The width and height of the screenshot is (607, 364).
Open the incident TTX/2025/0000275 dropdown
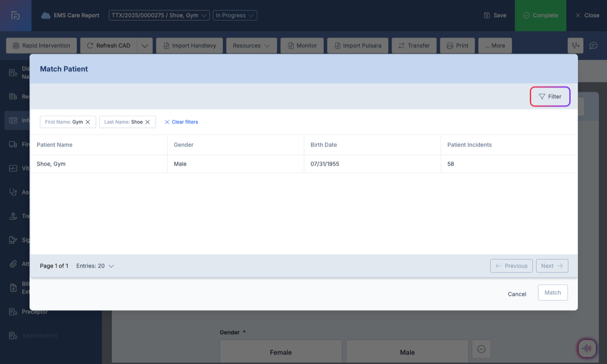pyautogui.click(x=159, y=15)
